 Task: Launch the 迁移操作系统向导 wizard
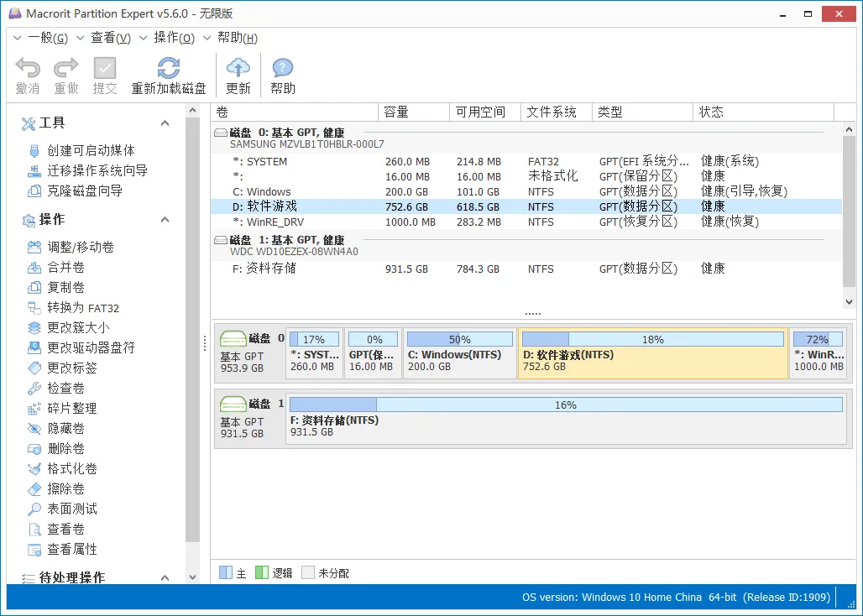(74, 170)
